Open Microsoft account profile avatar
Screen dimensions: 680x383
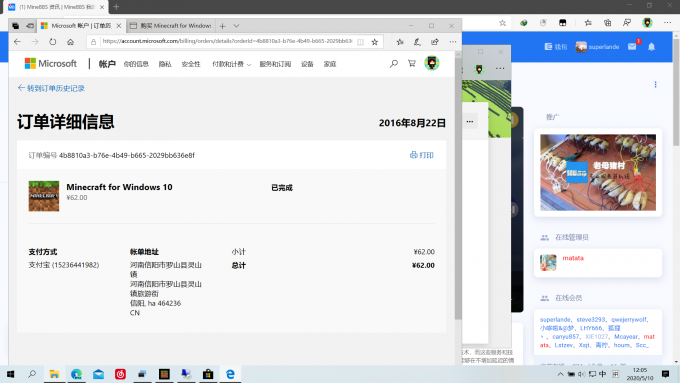432,63
